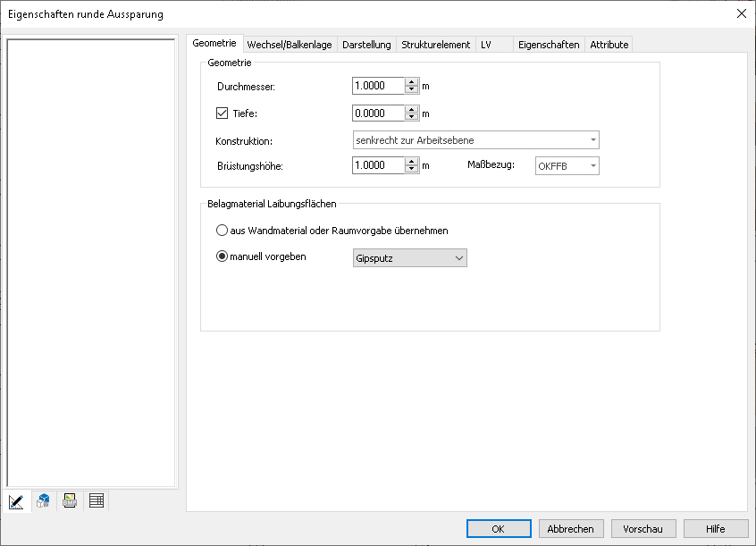This screenshot has width=756, height=546.
Task: Expand the Maßbezug OKFFB dropdown
Action: pyautogui.click(x=567, y=166)
